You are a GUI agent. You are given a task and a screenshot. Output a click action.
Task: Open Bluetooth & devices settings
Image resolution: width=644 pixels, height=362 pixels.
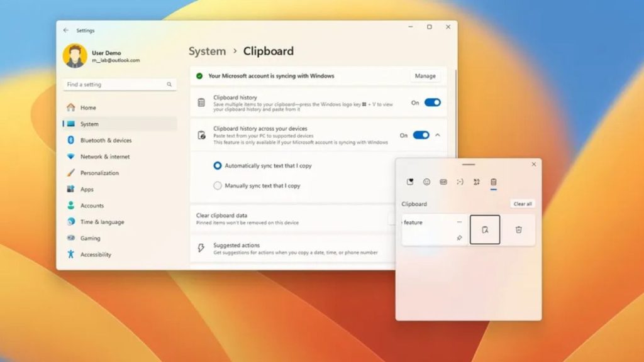(106, 140)
